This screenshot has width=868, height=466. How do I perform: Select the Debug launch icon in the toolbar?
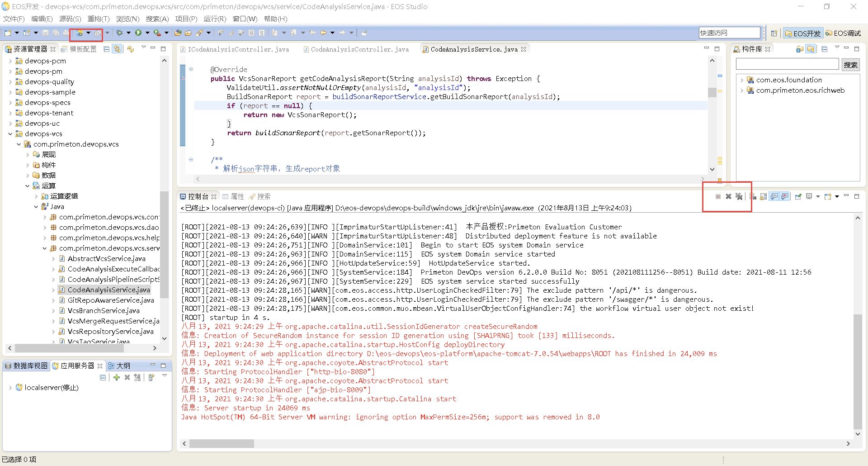tap(118, 33)
